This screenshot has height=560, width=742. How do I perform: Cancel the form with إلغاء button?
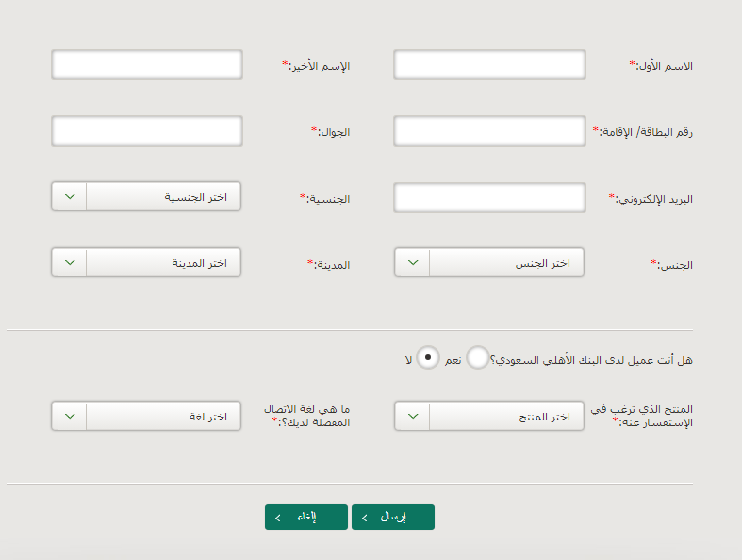coord(306,517)
